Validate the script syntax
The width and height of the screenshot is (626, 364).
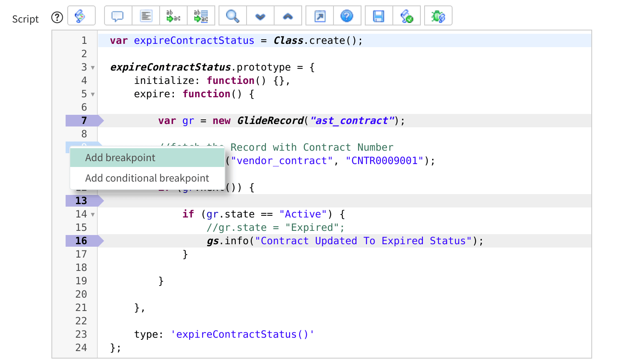click(x=407, y=15)
